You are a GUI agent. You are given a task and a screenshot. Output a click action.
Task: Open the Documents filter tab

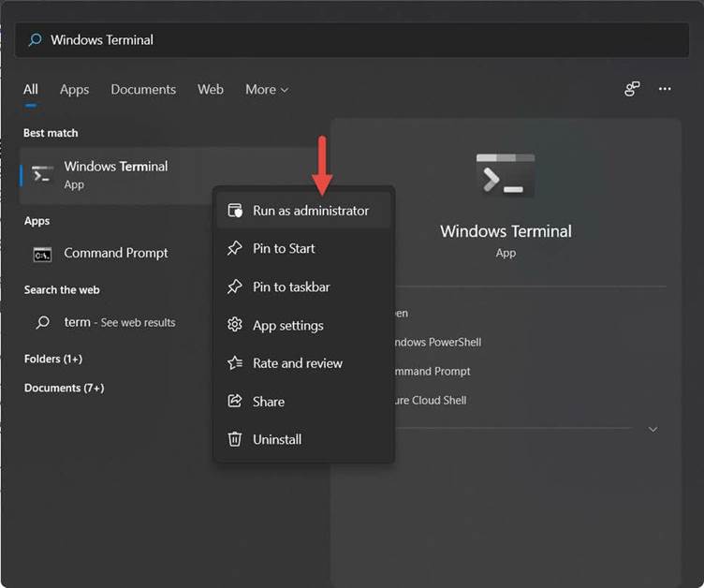[143, 89]
